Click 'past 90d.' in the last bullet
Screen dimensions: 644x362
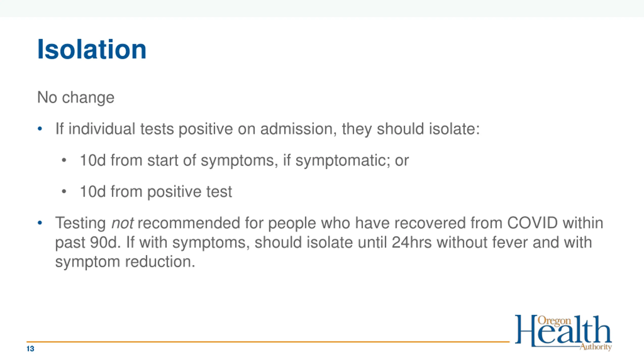pos(87,243)
